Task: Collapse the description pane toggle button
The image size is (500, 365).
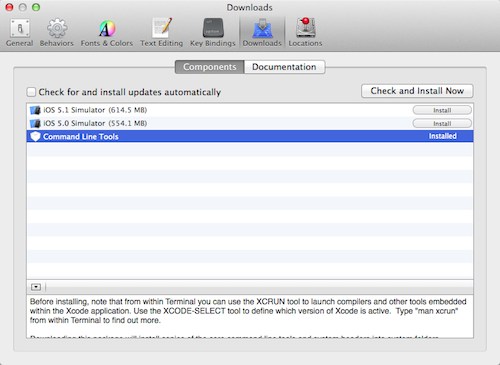Action: click(36, 287)
